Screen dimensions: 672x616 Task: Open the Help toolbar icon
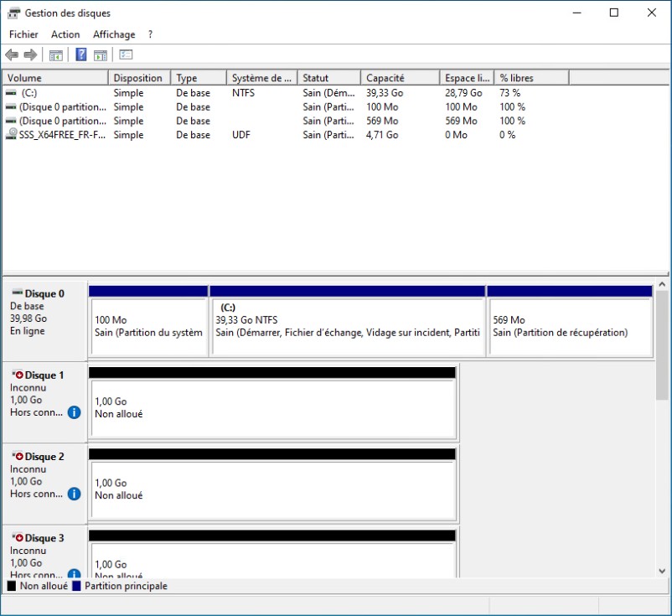[x=81, y=54]
